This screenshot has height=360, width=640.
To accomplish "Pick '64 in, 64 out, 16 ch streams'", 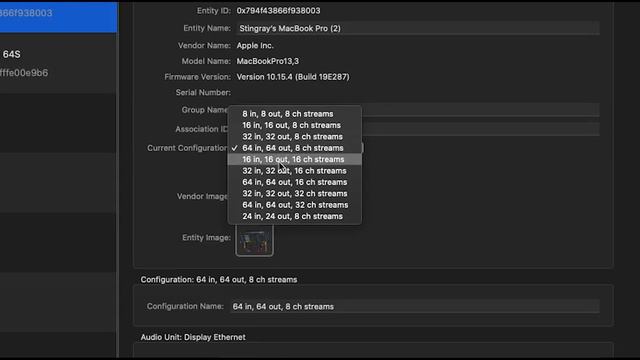I will click(x=294, y=182).
